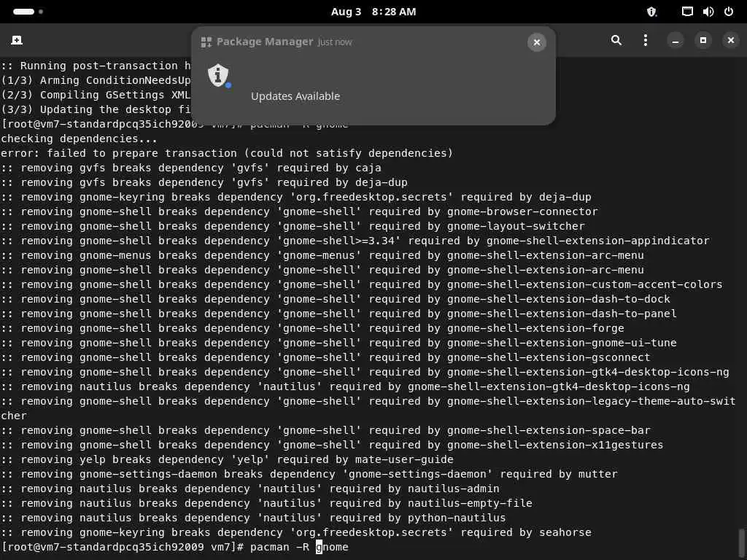Click the shield tray icon in top bar
Viewport: 747px width, 560px height.
(x=651, y=12)
